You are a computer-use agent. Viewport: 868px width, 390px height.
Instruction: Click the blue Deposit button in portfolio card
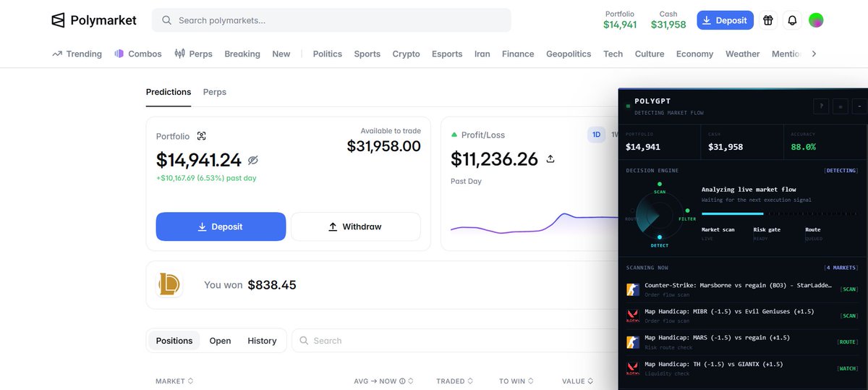point(221,226)
